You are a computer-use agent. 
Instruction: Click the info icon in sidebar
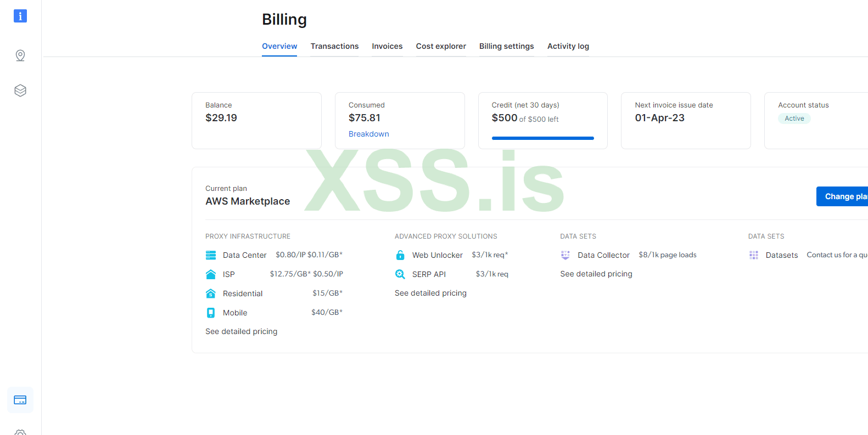(20, 16)
